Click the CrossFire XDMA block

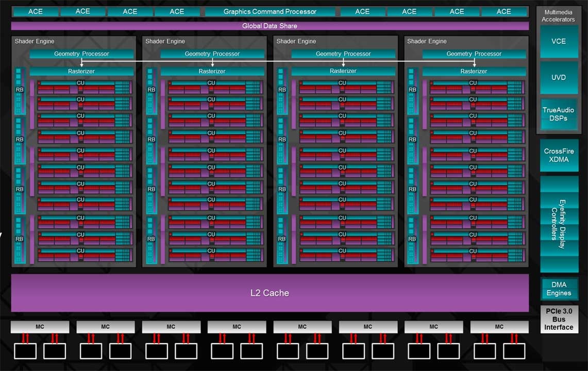pyautogui.click(x=559, y=155)
